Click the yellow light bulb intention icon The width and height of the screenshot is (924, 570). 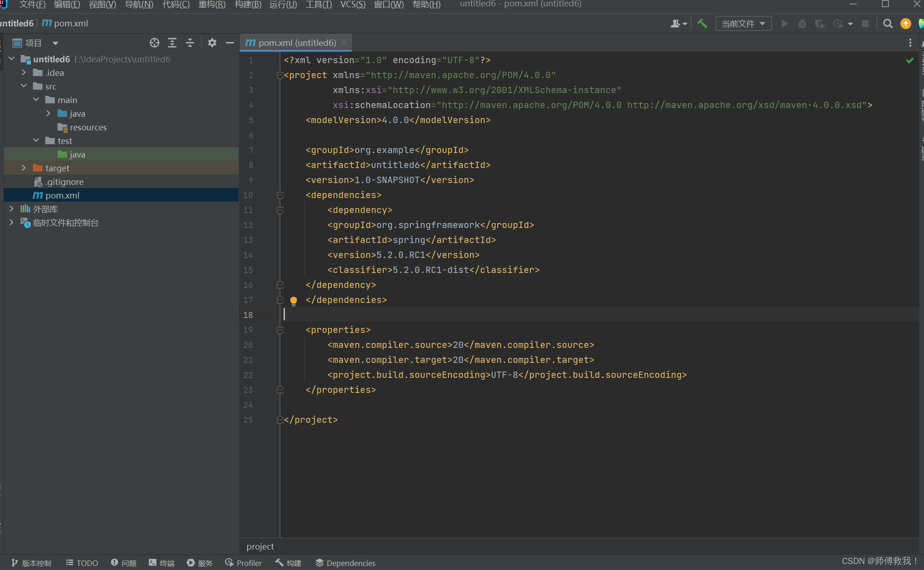tap(294, 301)
